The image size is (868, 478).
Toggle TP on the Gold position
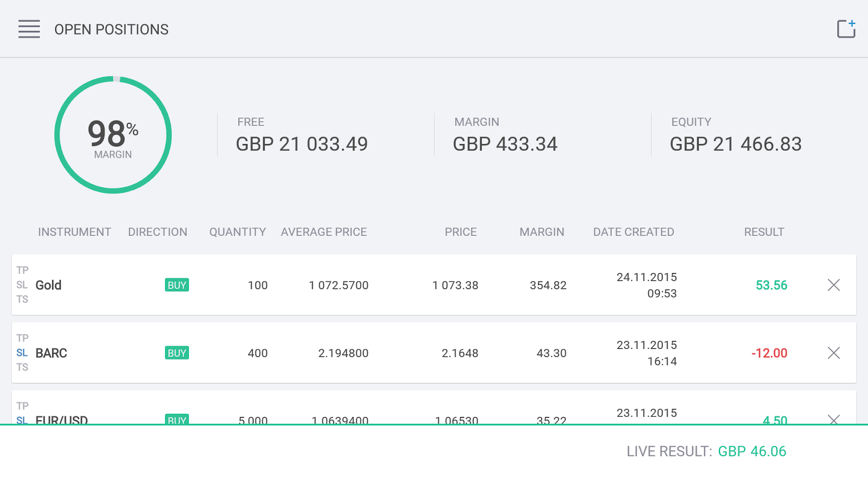(22, 270)
